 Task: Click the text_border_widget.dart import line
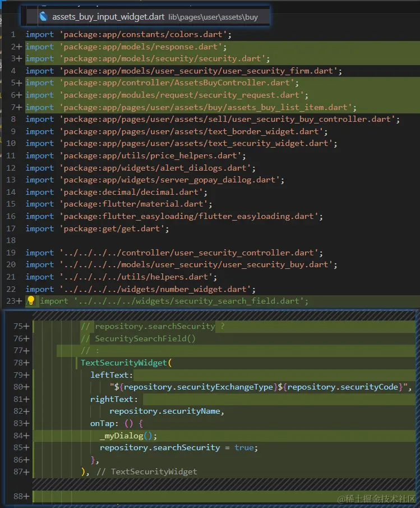point(176,131)
